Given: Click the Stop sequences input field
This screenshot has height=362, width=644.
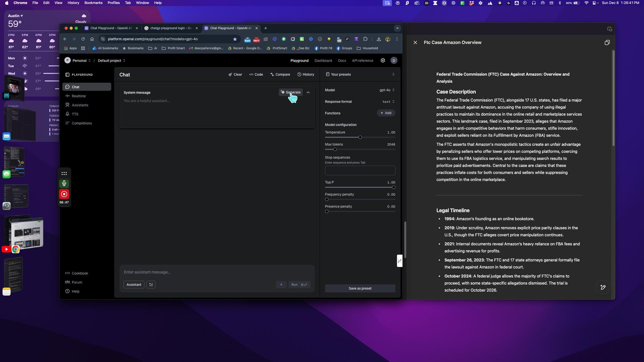Looking at the screenshot, I should [x=360, y=170].
